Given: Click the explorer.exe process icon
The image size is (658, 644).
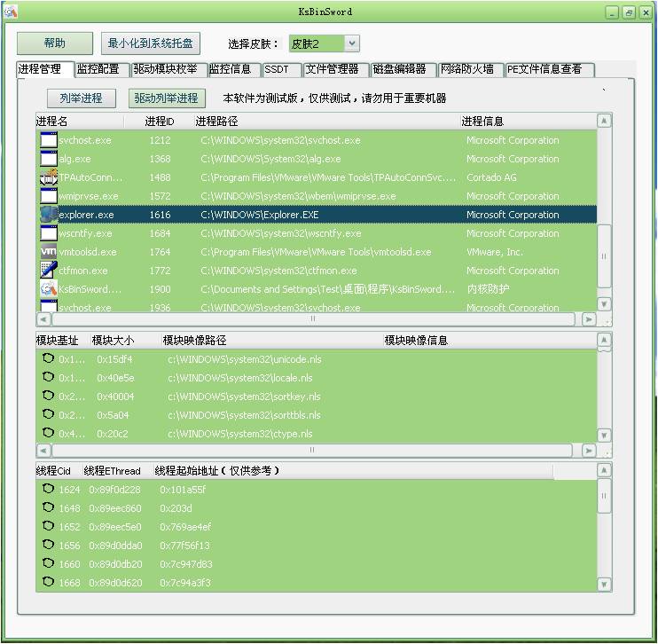Looking at the screenshot, I should (49, 215).
